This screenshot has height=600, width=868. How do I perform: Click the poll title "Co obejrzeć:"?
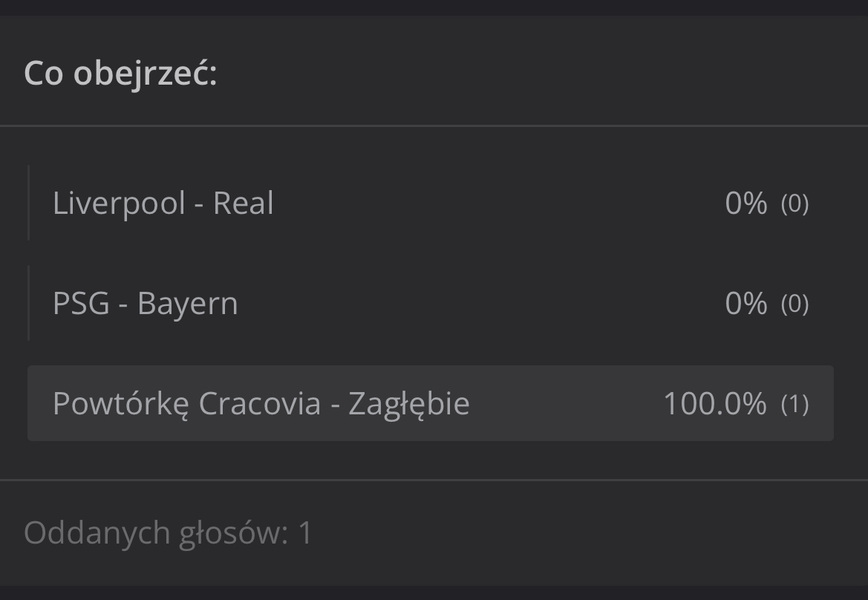pyautogui.click(x=120, y=74)
